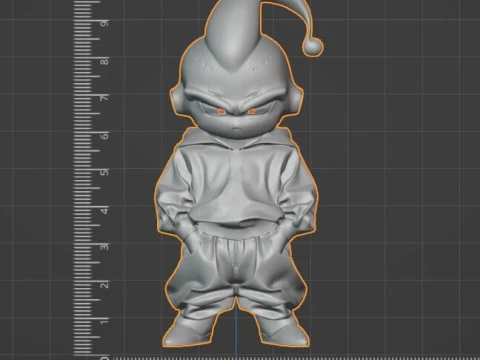Click the ruler mark labeled 7

click(x=105, y=98)
